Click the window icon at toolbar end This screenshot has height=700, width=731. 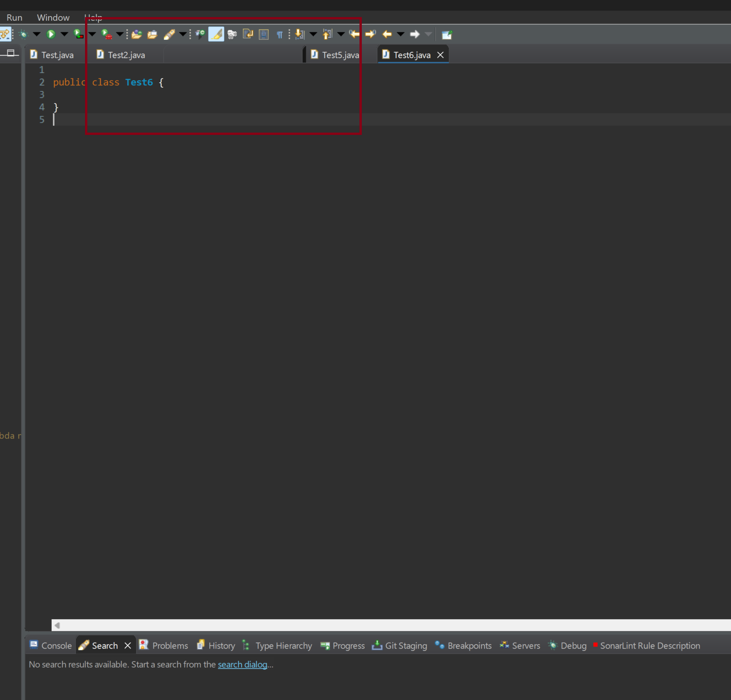pyautogui.click(x=447, y=35)
